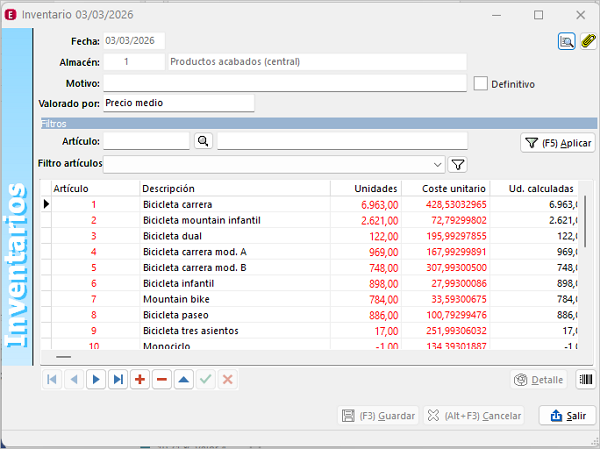Click units cell 17,00
Screen dimensions: 600x449
[x=366, y=330]
